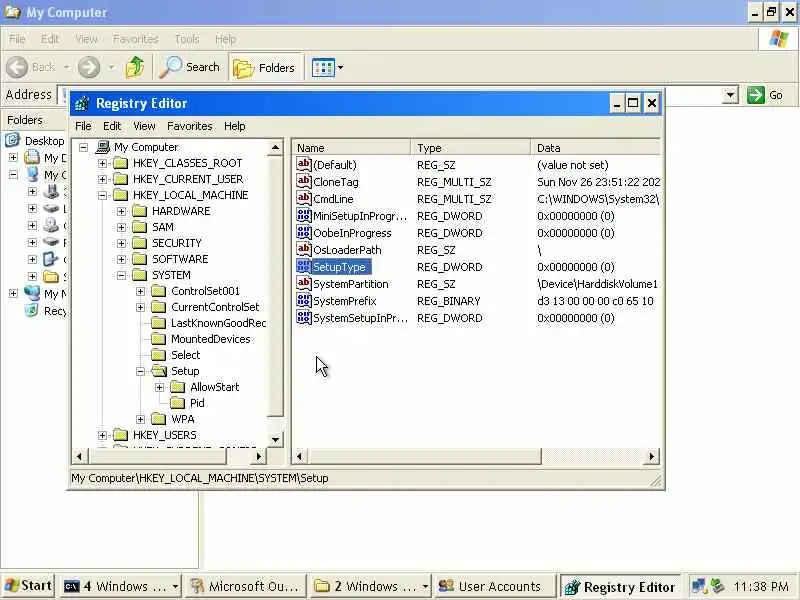This screenshot has width=800, height=600.
Task: Click the CmdLine string value icon
Action: pyautogui.click(x=304, y=198)
